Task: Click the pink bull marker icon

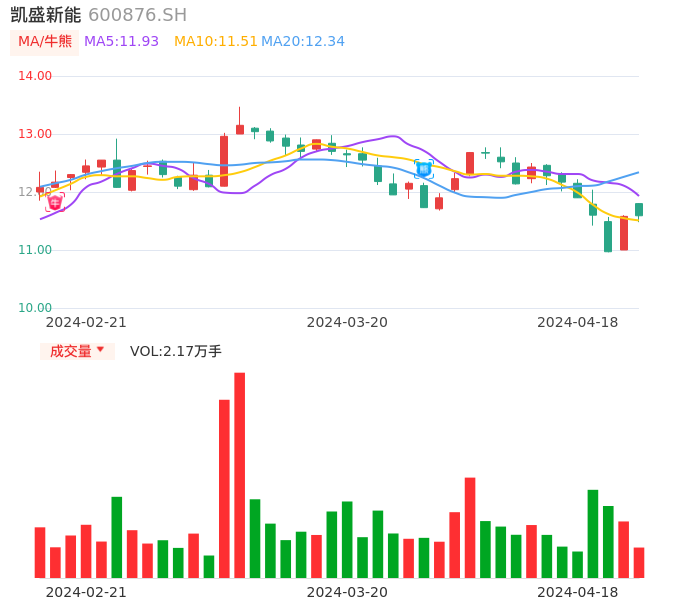Action: click(55, 202)
